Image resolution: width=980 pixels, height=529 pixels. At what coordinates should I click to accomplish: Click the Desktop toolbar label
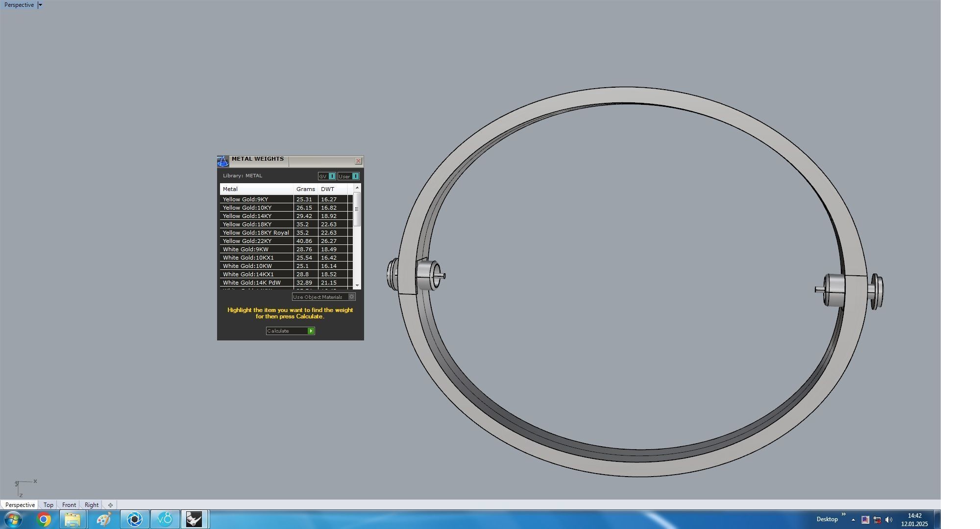827,519
